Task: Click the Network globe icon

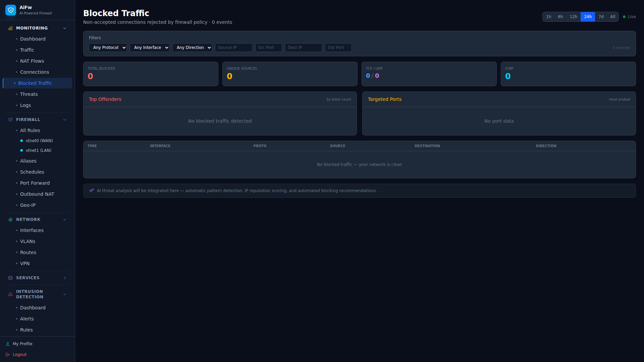Action: [10, 220]
